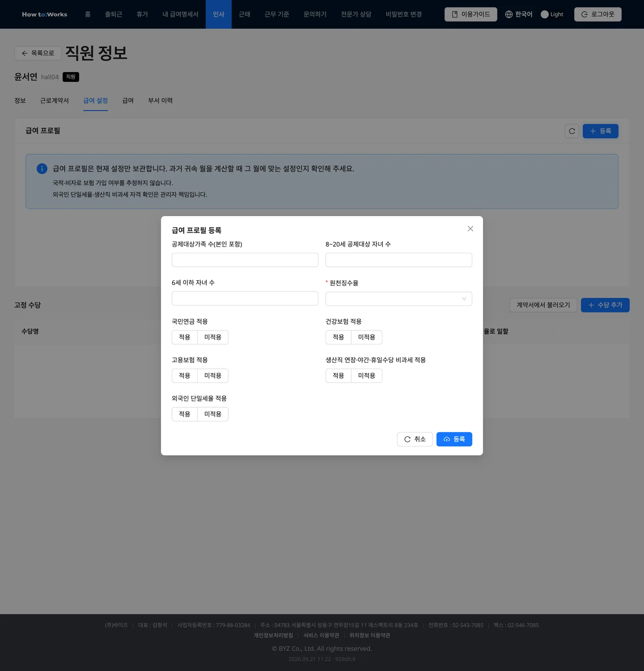Select 미적용 for 생산직 비과세 적용
Screen dimensions: 644x671
(x=367, y=376)
